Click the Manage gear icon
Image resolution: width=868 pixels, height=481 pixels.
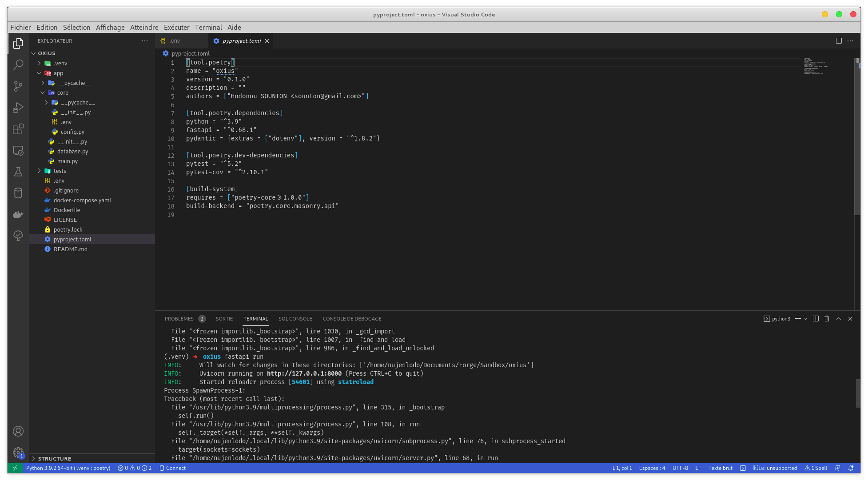[x=18, y=453]
